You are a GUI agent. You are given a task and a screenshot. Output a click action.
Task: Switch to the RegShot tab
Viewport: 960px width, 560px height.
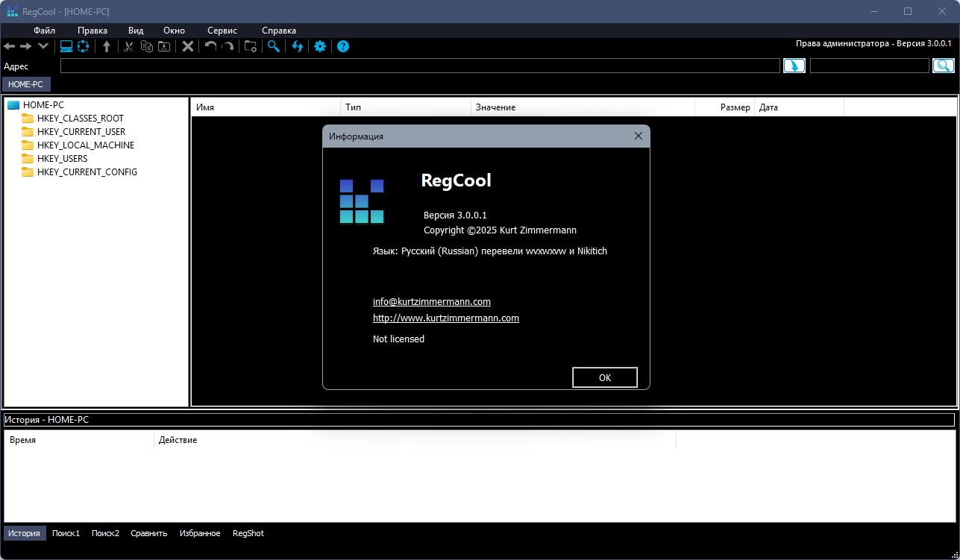(248, 533)
